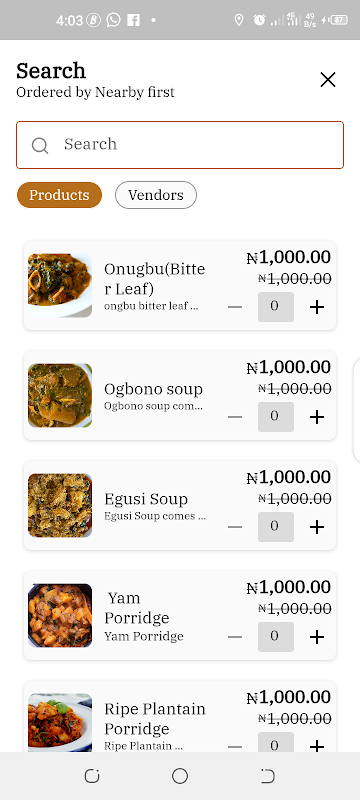Increase Onugbu(Bitter Leaf) quantity with plus
The height and width of the screenshot is (800, 360).
coord(317,307)
